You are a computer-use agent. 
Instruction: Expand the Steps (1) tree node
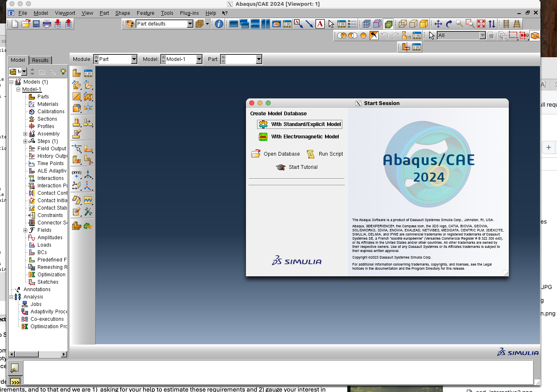point(25,141)
